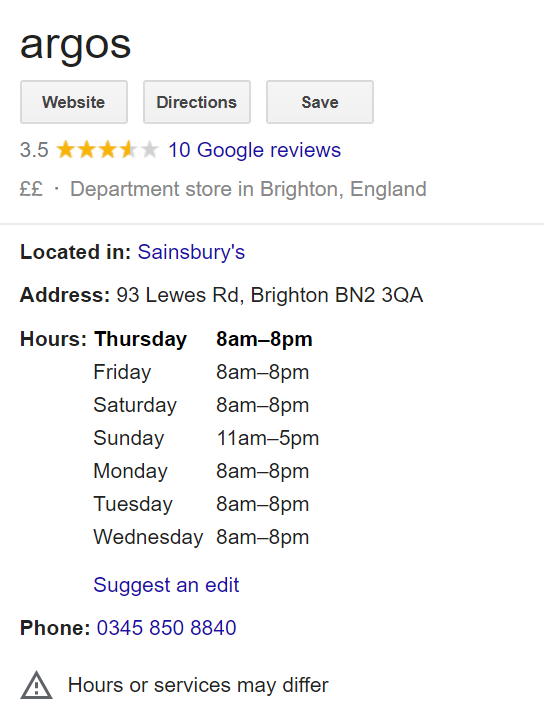This screenshot has height=727, width=544.
Task: Click the 3.5 rating number
Action: (x=34, y=150)
